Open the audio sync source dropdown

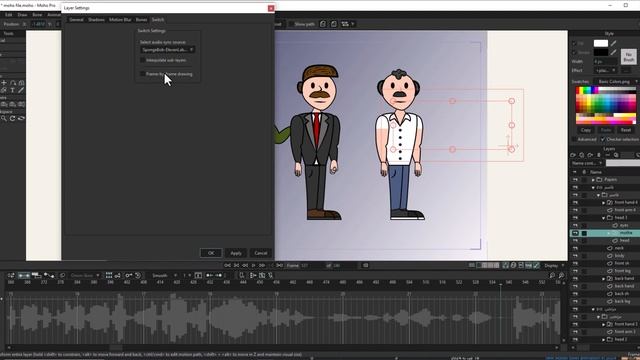[x=167, y=50]
